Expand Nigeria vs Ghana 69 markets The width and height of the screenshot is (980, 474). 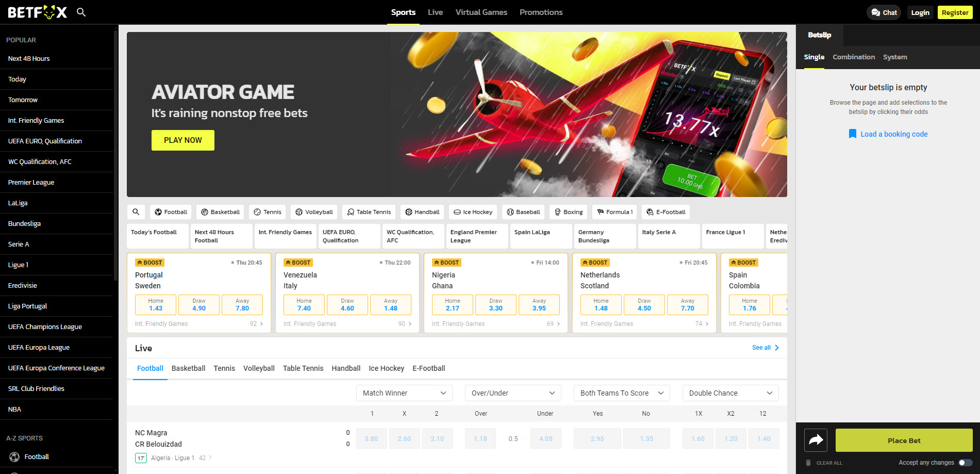(x=554, y=324)
